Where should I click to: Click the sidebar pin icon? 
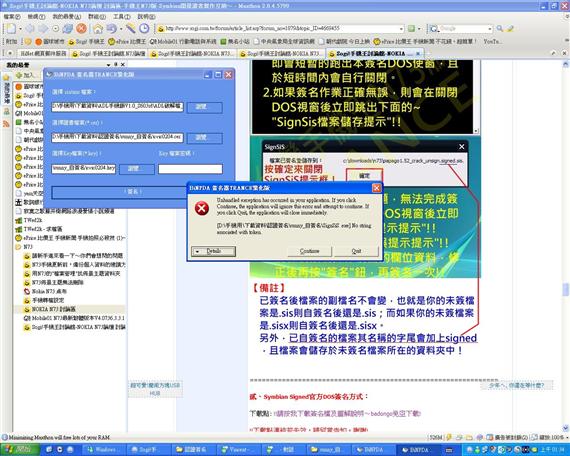tap(116, 65)
